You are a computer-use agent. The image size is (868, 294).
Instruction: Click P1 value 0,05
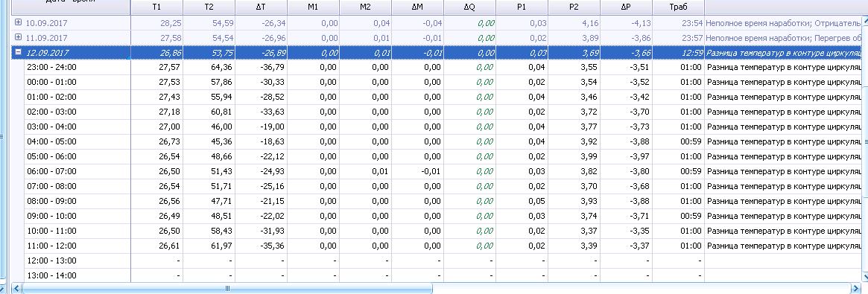tap(536, 202)
